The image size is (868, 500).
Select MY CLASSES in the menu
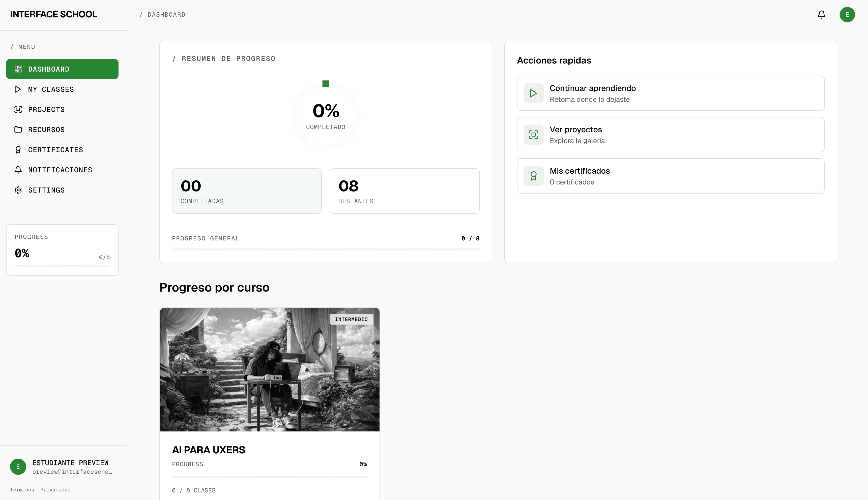pyautogui.click(x=51, y=89)
